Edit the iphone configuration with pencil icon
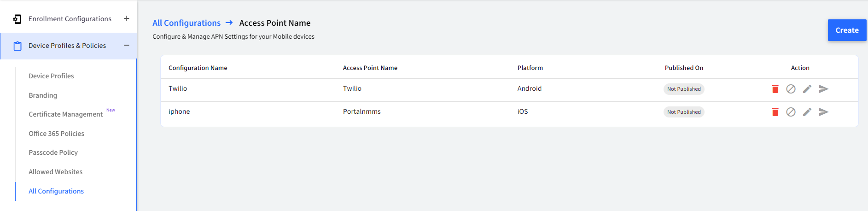This screenshot has width=868, height=211. click(807, 112)
